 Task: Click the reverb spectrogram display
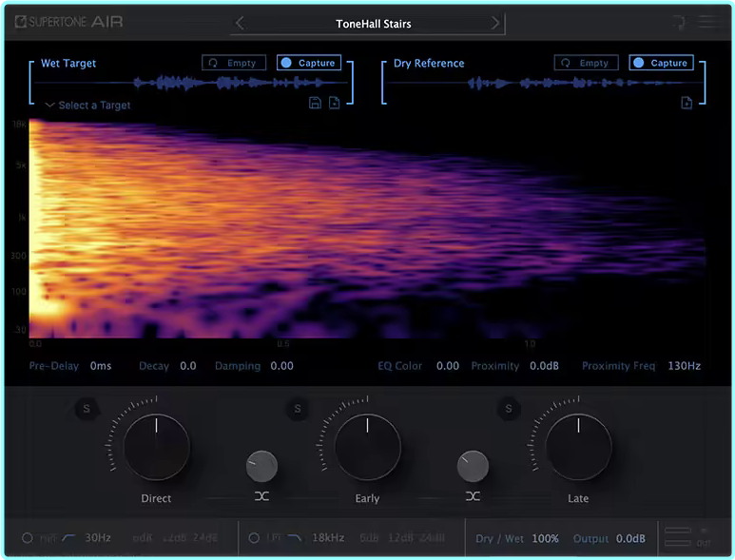pos(367,229)
